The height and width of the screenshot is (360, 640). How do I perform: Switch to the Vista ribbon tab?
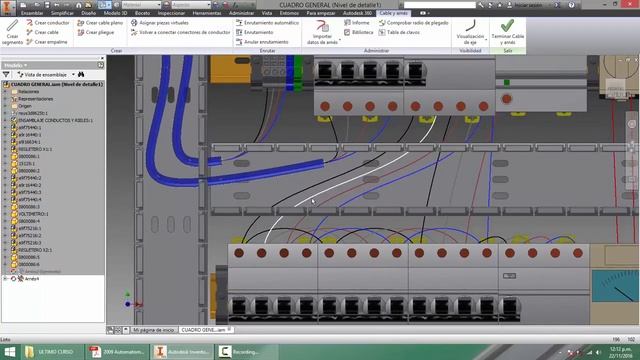[267, 13]
